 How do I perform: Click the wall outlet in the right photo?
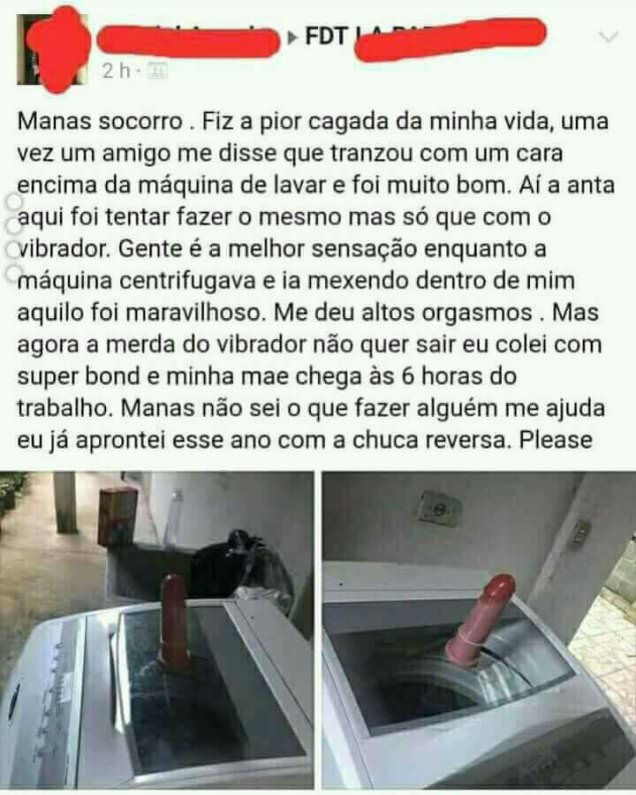coord(439,509)
